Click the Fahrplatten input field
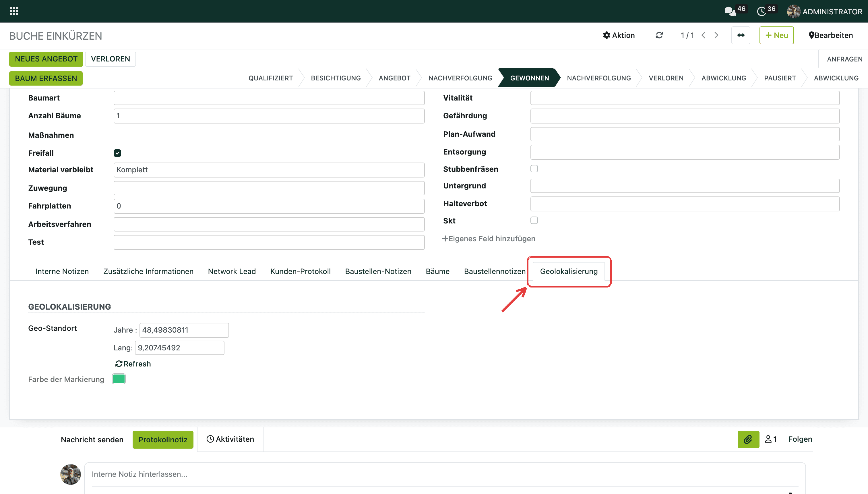The width and height of the screenshot is (868, 494). [269, 206]
